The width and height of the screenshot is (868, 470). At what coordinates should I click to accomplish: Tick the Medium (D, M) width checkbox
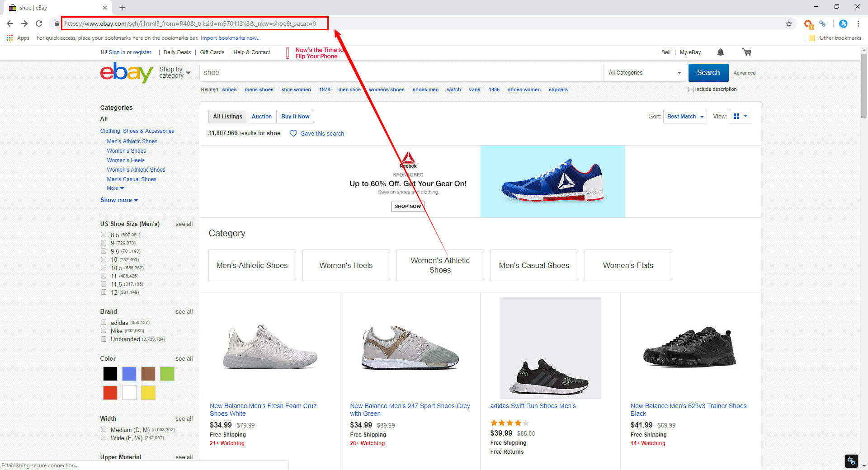click(x=104, y=429)
